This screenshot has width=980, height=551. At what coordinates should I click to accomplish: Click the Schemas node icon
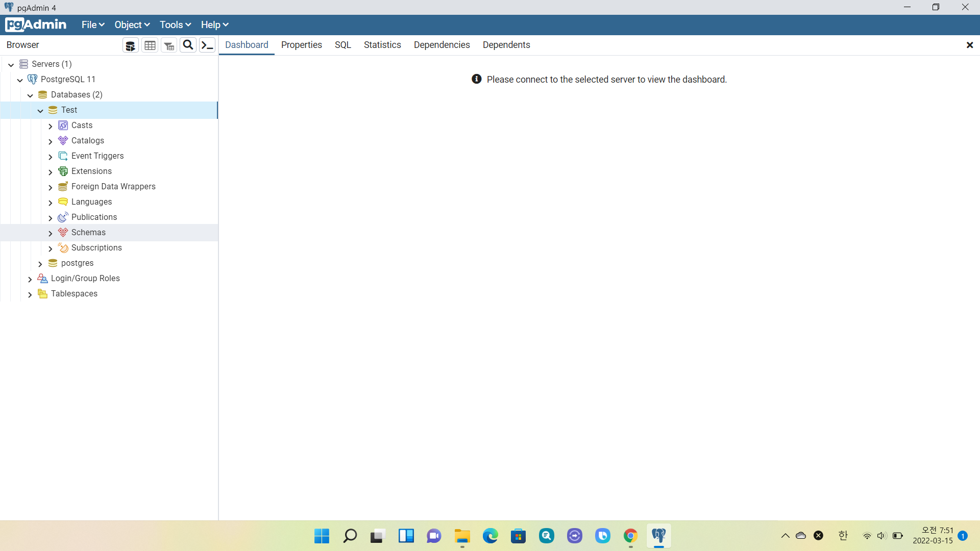point(63,232)
